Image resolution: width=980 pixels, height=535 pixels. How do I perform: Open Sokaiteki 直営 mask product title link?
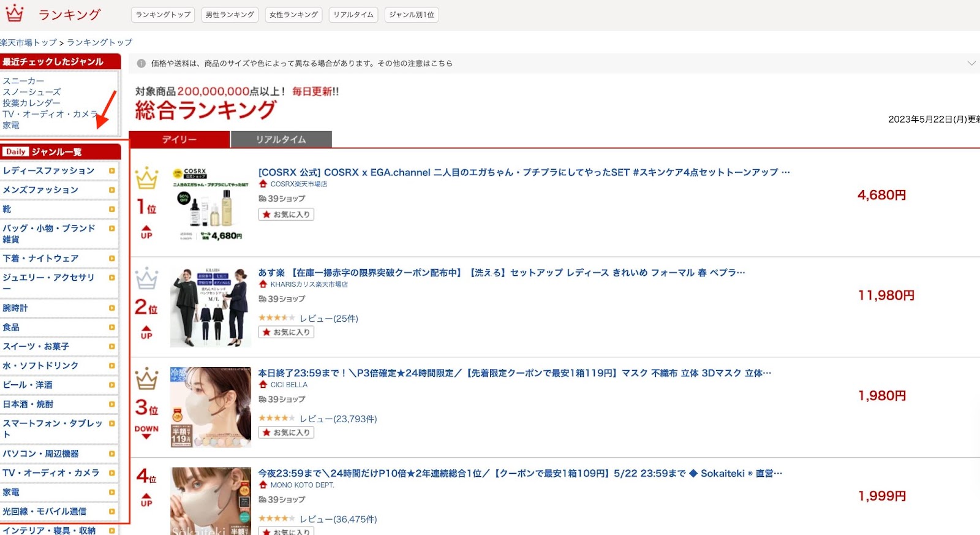point(520,473)
